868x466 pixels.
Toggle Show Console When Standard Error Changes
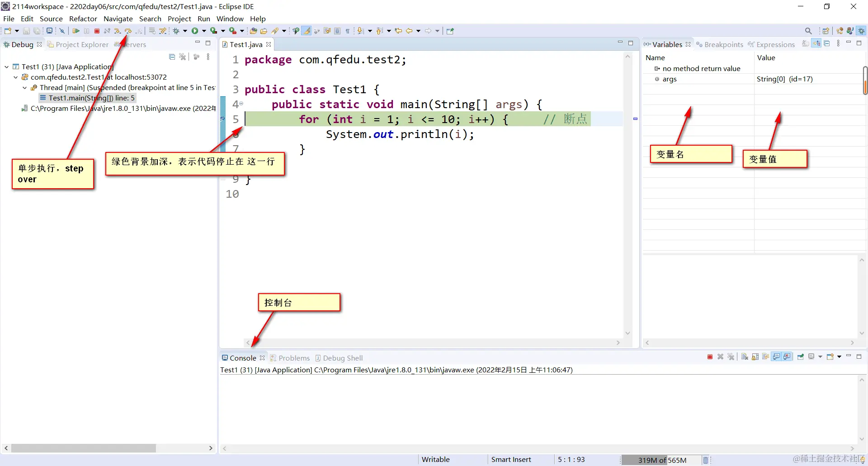pos(787,357)
